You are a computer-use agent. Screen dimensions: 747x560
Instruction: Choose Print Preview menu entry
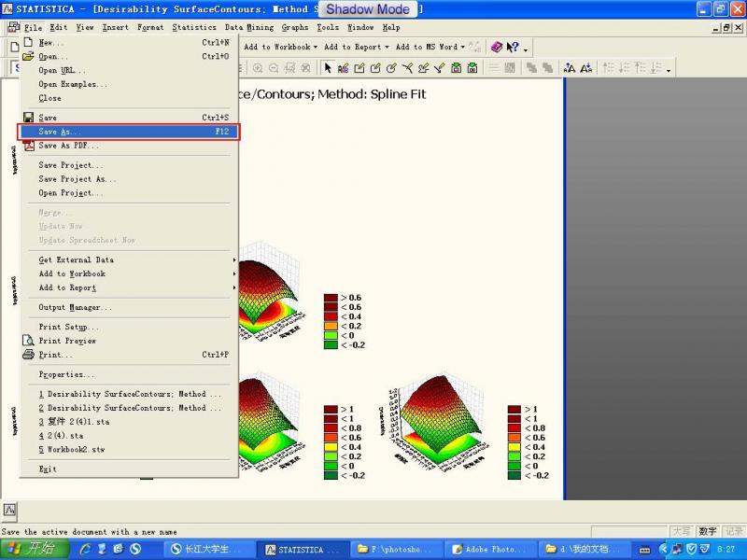coord(129,341)
